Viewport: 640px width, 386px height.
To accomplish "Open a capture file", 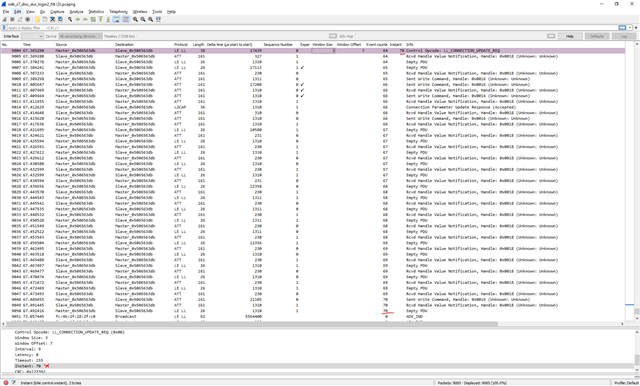I will (37, 19).
